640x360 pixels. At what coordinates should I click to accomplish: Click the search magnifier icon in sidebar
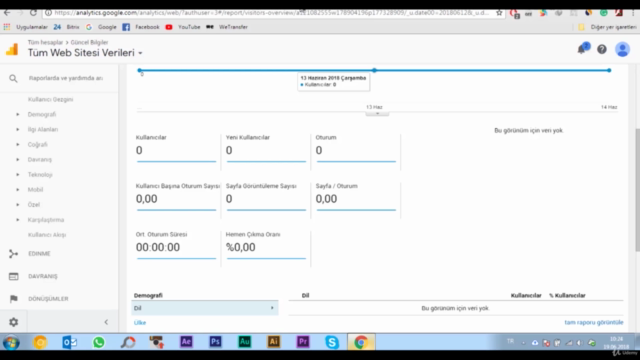click(13, 78)
